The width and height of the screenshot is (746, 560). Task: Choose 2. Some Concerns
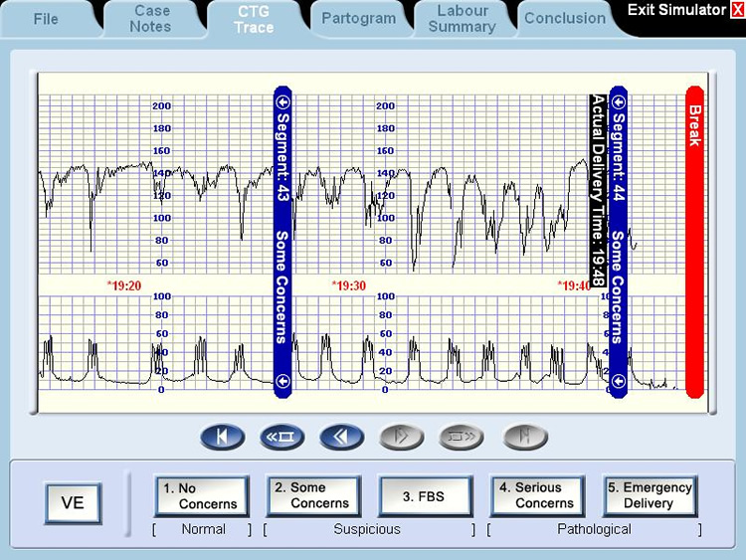[313, 496]
